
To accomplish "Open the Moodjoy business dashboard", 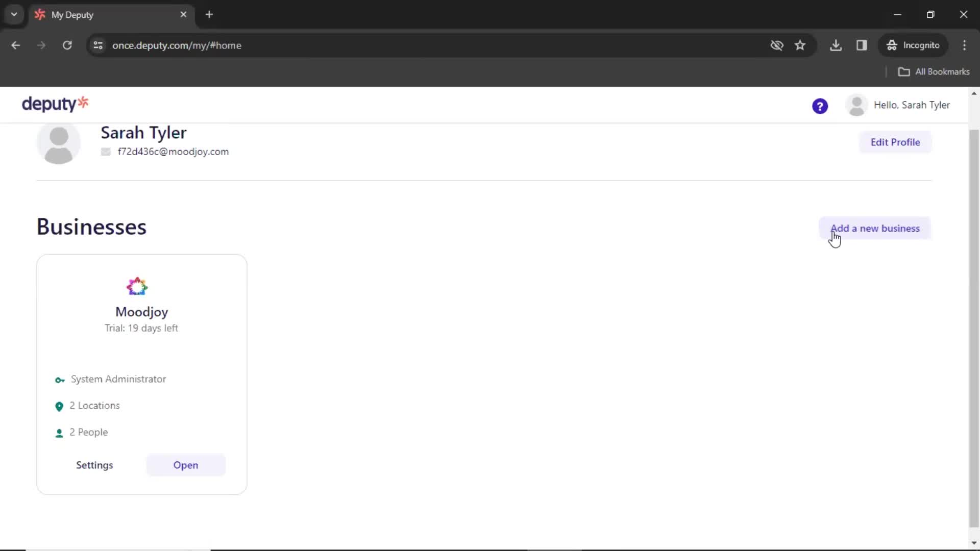I will 186,465.
